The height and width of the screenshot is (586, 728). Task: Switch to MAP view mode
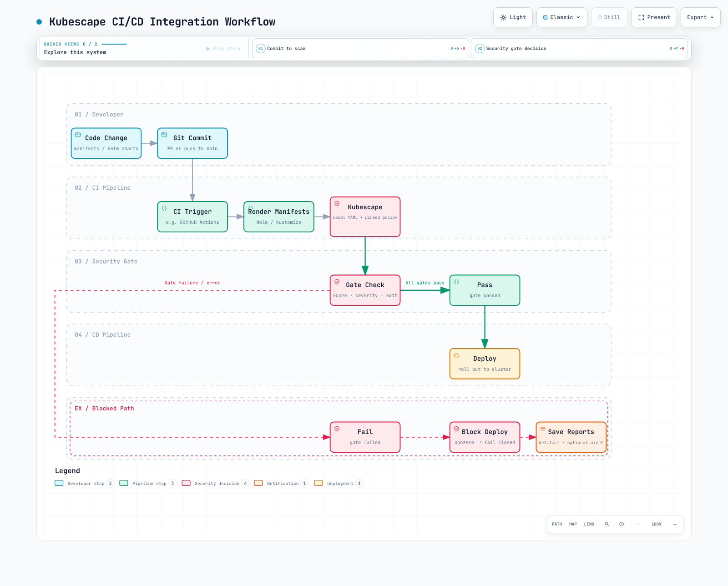573,524
